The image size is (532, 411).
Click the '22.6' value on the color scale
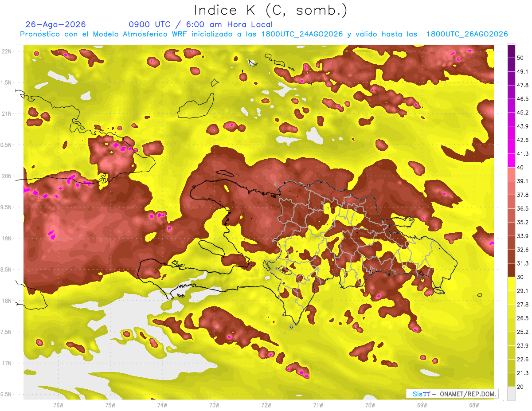(x=522, y=360)
